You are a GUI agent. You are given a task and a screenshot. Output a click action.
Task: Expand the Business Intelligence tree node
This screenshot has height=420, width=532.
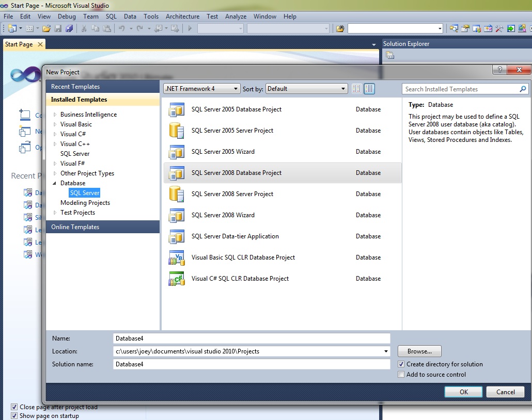[x=55, y=115]
